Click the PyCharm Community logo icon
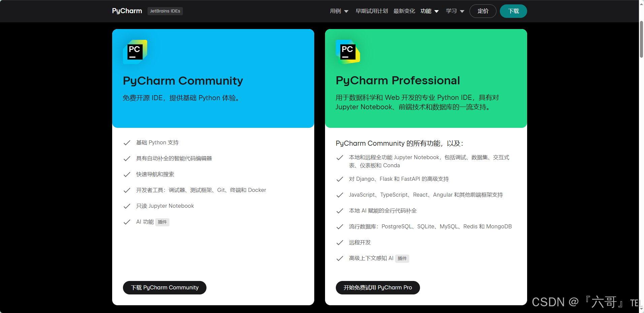This screenshot has width=644, height=313. 135,52
